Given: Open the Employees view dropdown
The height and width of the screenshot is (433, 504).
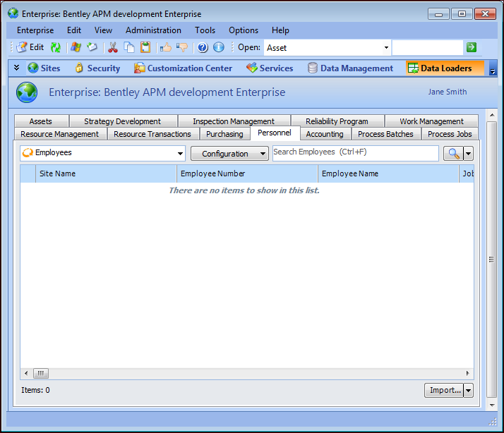Looking at the screenshot, I should [180, 154].
